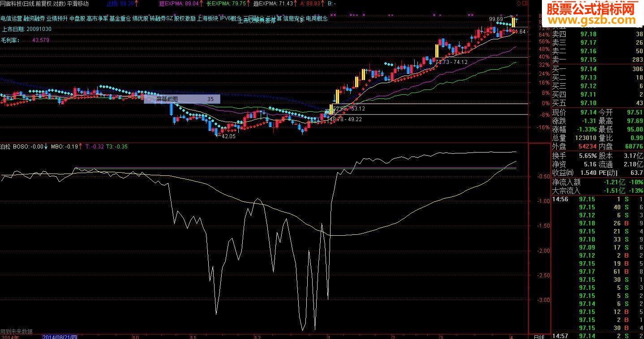Click the T3: -0.35 indicator value
644x339 pixels.
click(x=117, y=146)
